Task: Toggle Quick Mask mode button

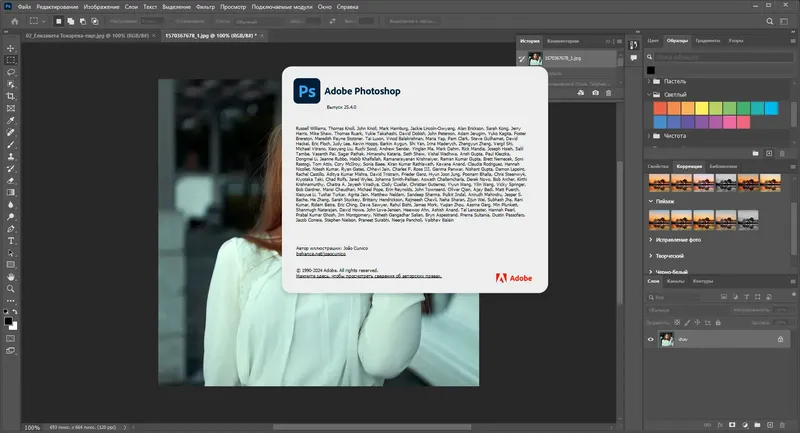Action: 11,339
